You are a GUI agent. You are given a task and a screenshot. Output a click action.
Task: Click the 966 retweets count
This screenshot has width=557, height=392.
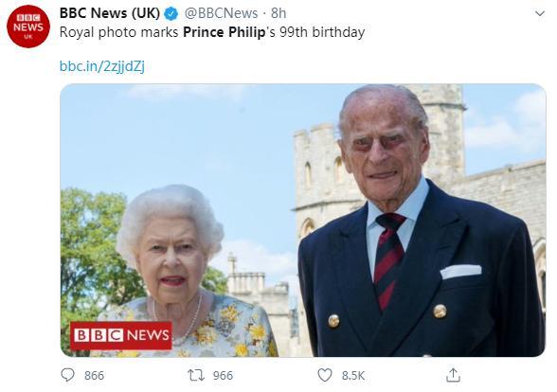tap(223, 375)
